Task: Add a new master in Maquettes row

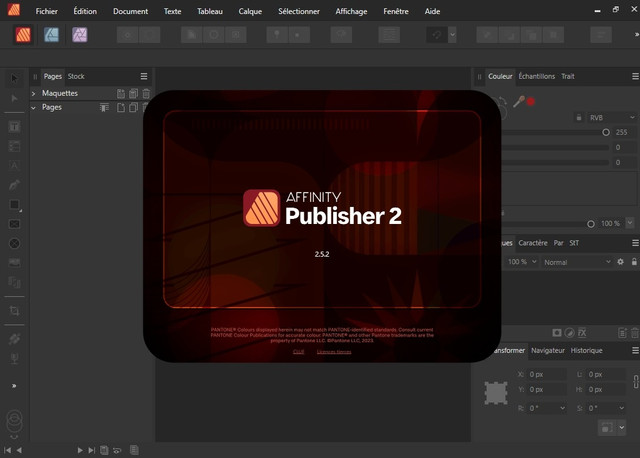Action: tap(121, 93)
